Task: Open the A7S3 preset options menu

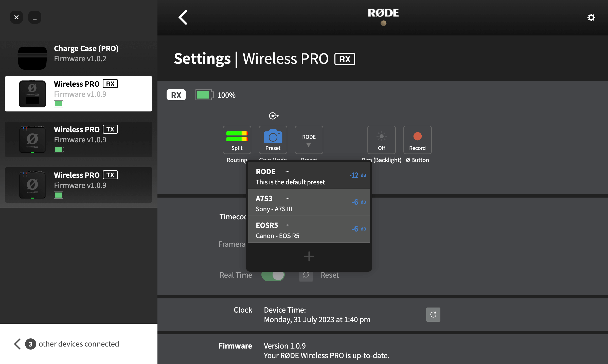Action: 287,198
